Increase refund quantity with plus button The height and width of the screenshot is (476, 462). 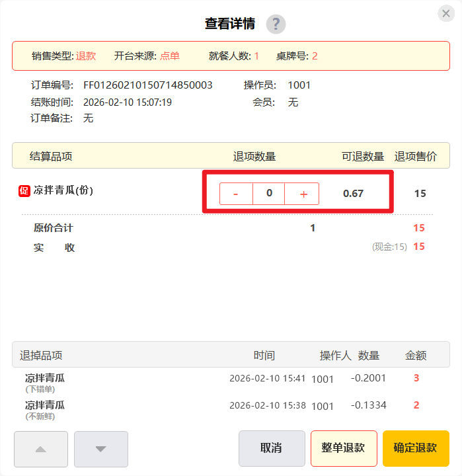coord(303,194)
